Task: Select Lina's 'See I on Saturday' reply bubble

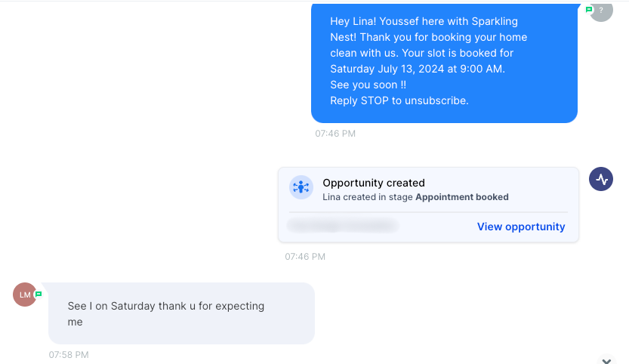Action: tap(181, 313)
